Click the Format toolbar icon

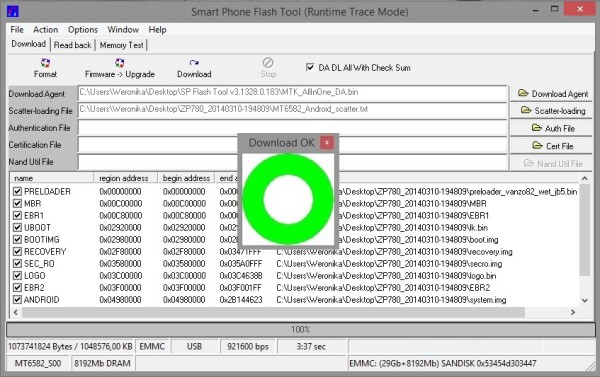pos(45,63)
